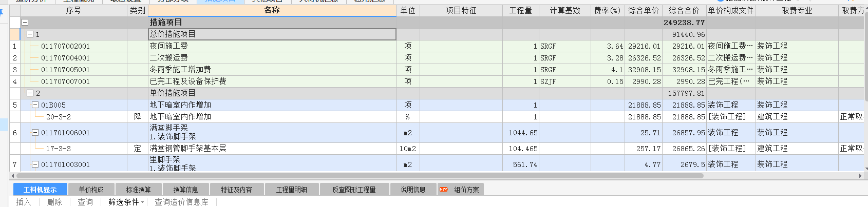Click 查询造价信息库 button

181,202
